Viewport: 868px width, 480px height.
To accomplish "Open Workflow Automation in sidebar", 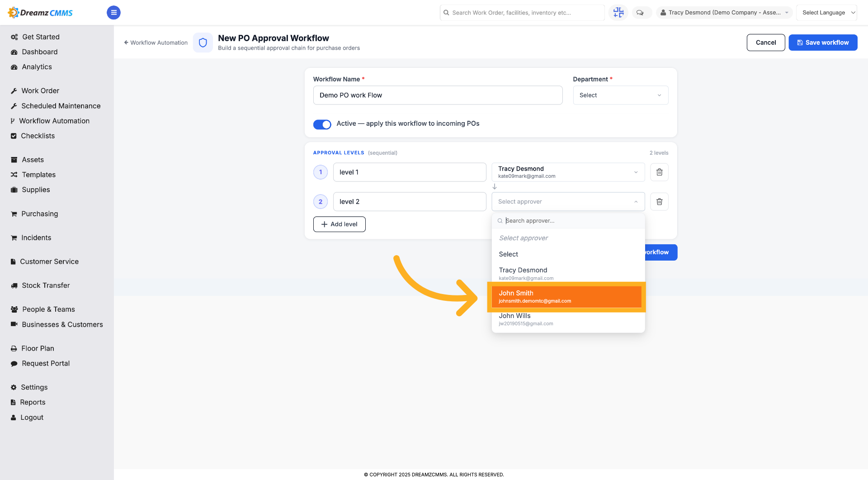I will tap(54, 121).
